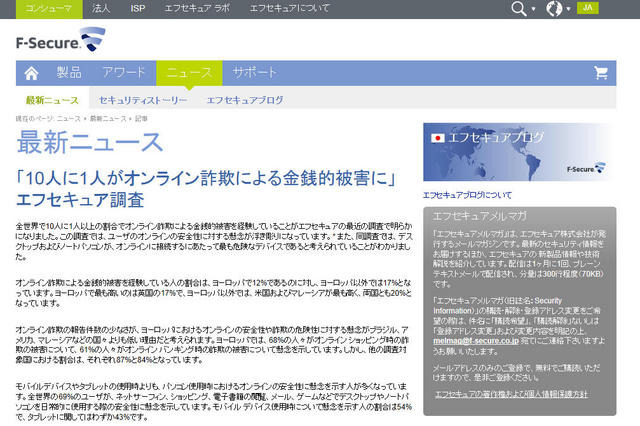Open セキュリティストーリー sub-tab

143,100
